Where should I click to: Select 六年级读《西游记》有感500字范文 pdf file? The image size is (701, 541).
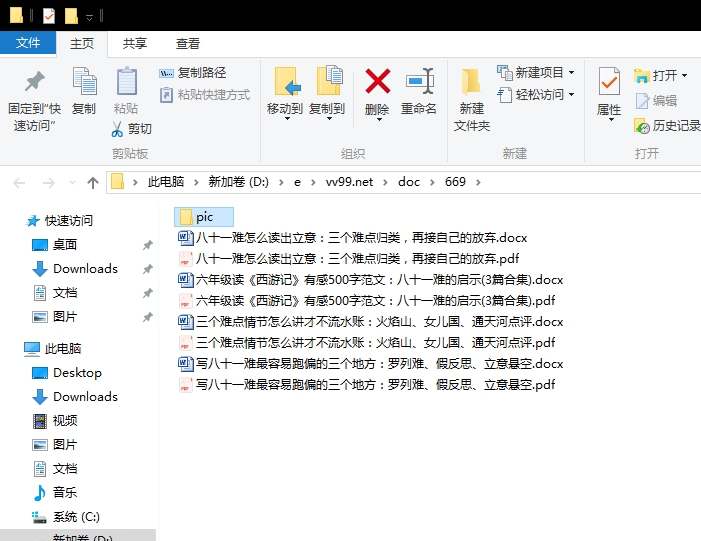tap(367, 300)
